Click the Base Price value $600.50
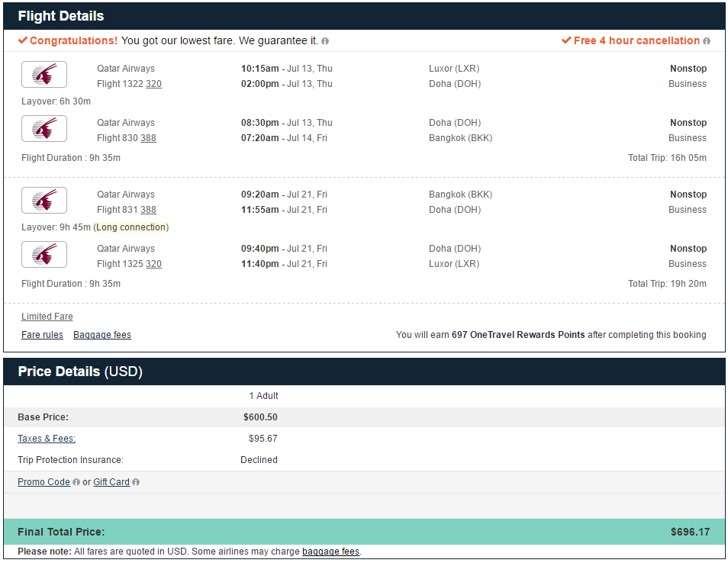The height and width of the screenshot is (563, 728). (x=260, y=417)
